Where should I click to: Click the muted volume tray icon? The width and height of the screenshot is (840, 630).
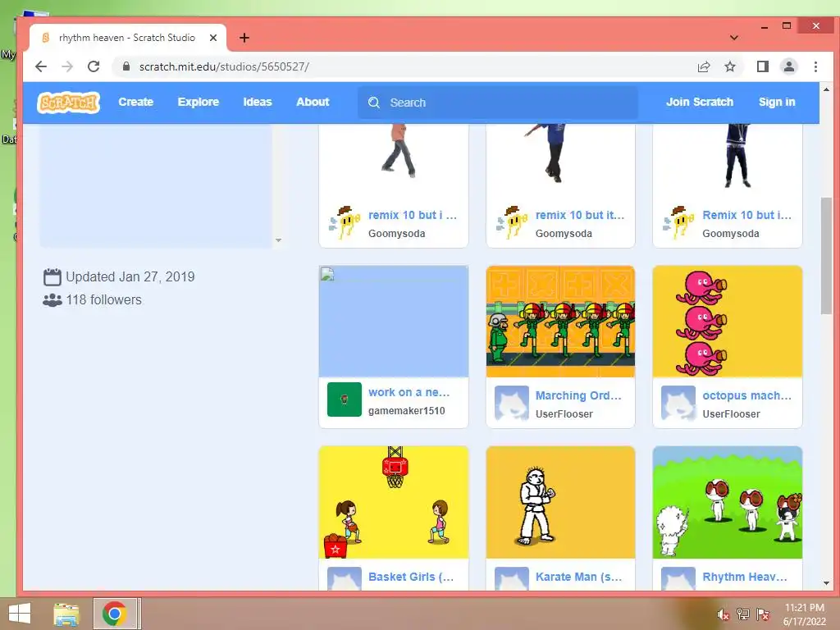(x=724, y=614)
